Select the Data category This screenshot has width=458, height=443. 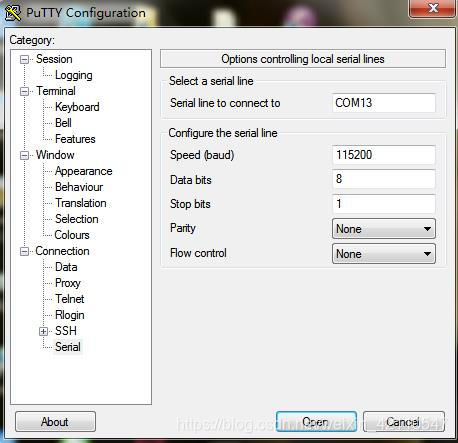[x=66, y=267]
